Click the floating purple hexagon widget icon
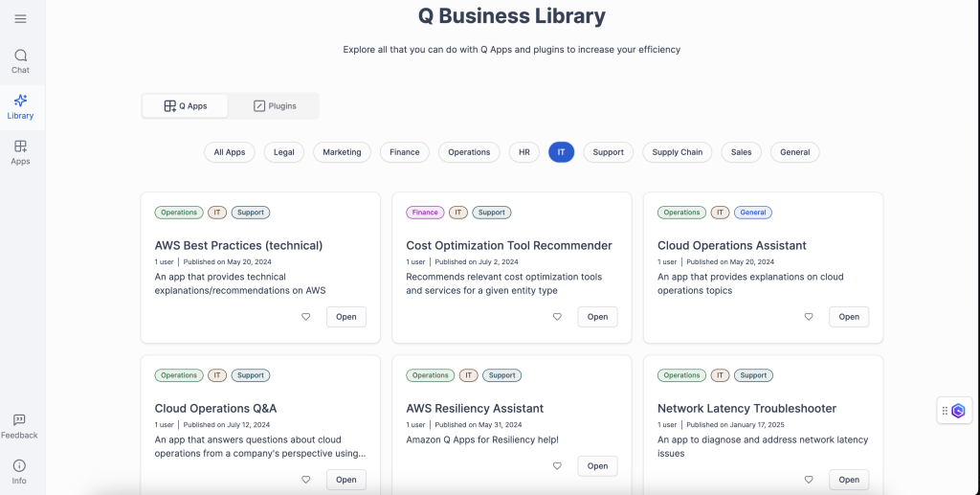This screenshot has width=980, height=495. (959, 411)
